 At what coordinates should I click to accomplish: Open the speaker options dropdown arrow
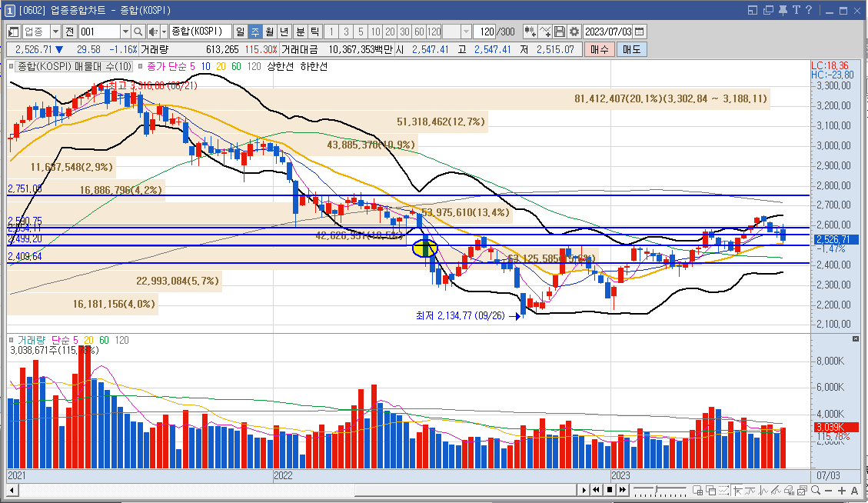[x=164, y=32]
